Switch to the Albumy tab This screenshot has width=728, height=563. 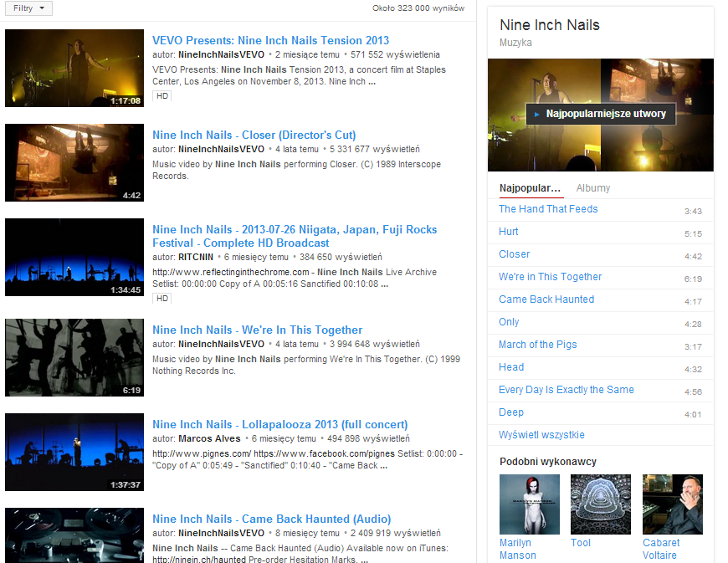[x=593, y=188]
